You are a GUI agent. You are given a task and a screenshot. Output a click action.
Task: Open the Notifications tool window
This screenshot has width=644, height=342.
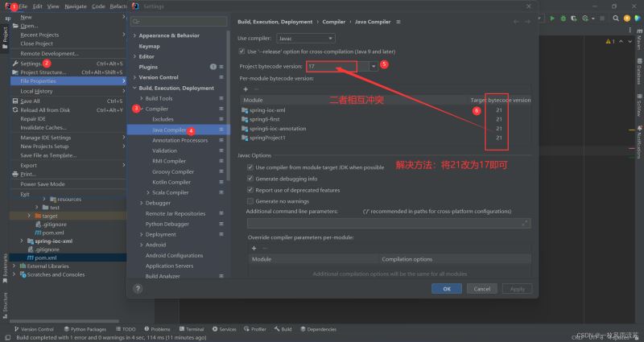(x=639, y=142)
